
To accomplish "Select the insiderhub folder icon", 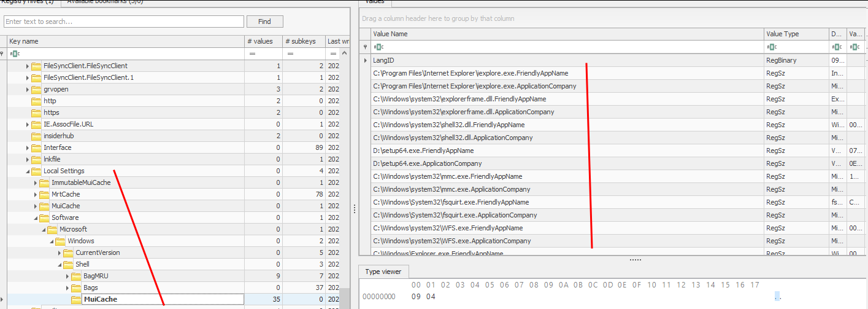I will point(36,136).
